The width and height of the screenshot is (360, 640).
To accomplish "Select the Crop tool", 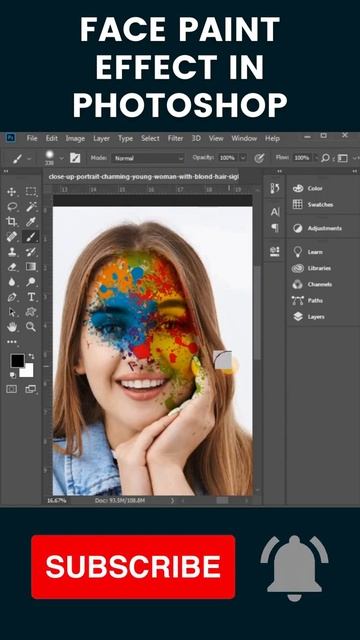I will (x=11, y=221).
